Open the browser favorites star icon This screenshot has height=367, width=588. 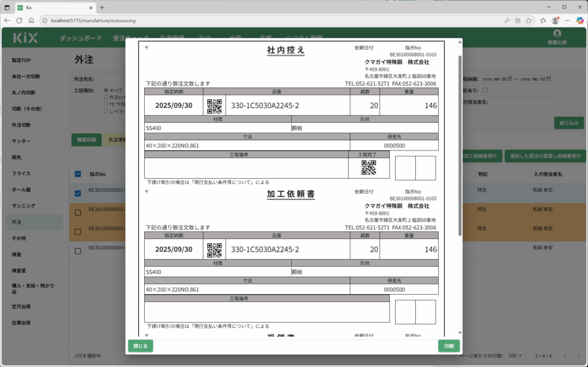[x=527, y=20]
